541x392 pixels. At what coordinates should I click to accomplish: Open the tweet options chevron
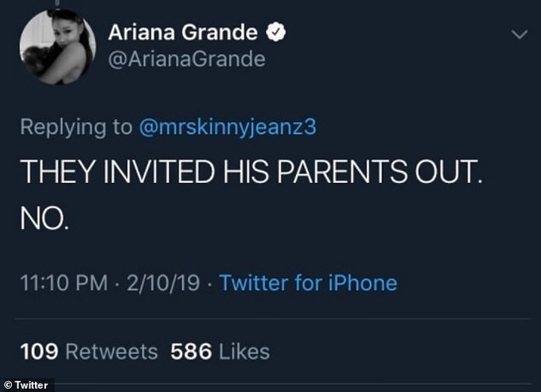click(518, 35)
